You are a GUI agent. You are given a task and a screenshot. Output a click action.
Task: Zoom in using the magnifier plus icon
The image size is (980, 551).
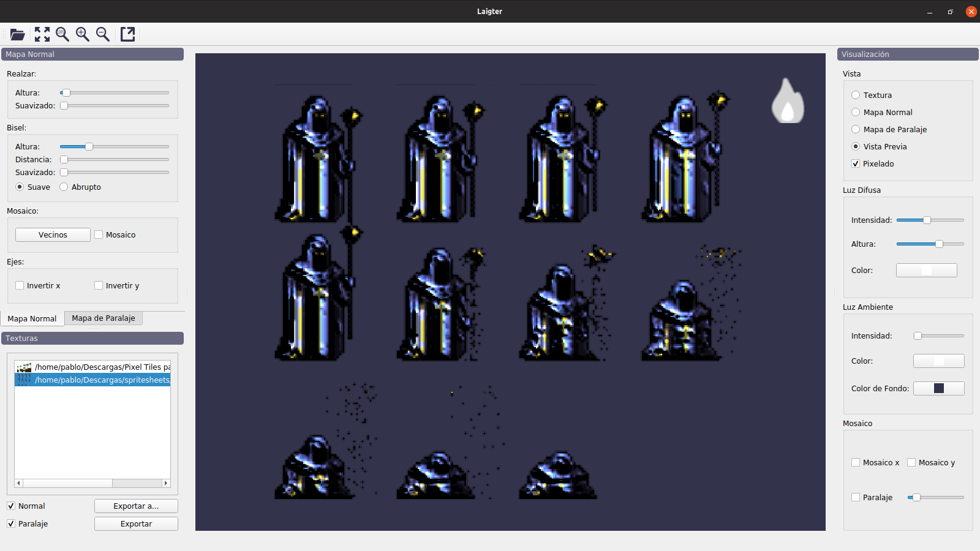pyautogui.click(x=83, y=34)
